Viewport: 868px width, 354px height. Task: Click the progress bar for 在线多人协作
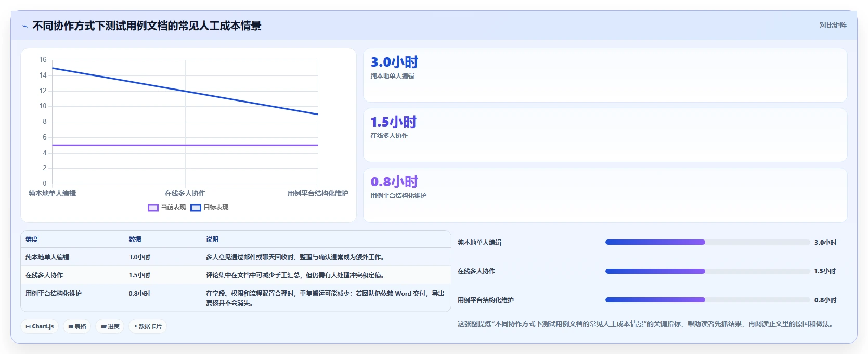tap(707, 271)
